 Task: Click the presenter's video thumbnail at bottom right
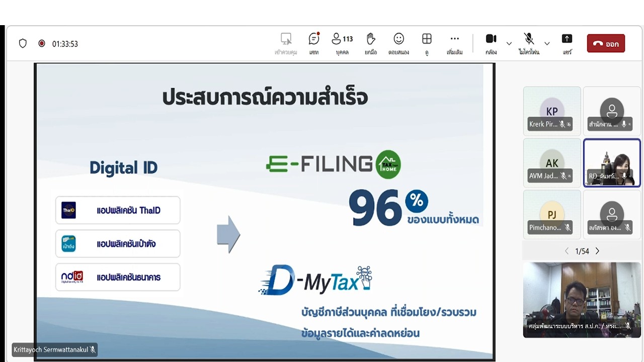click(582, 300)
